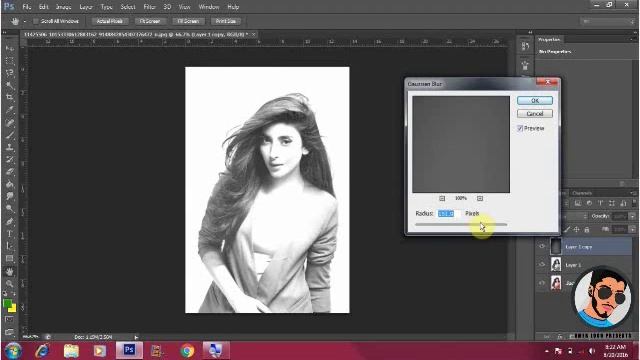The width and height of the screenshot is (640, 360).
Task: Select the Healing Brush tool
Action: click(x=10, y=122)
